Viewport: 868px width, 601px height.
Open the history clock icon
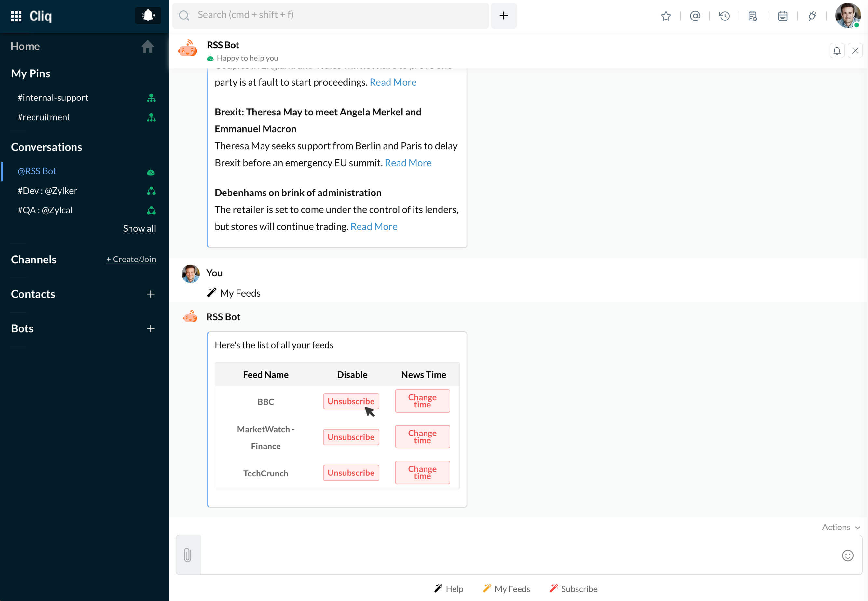[724, 16]
